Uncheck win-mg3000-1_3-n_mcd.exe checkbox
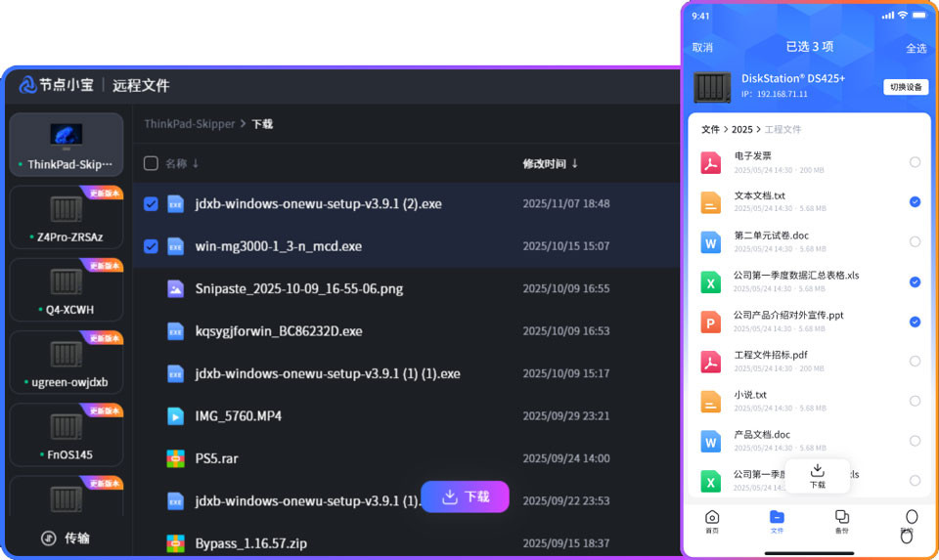Image resolution: width=939 pixels, height=560 pixels. [x=151, y=246]
